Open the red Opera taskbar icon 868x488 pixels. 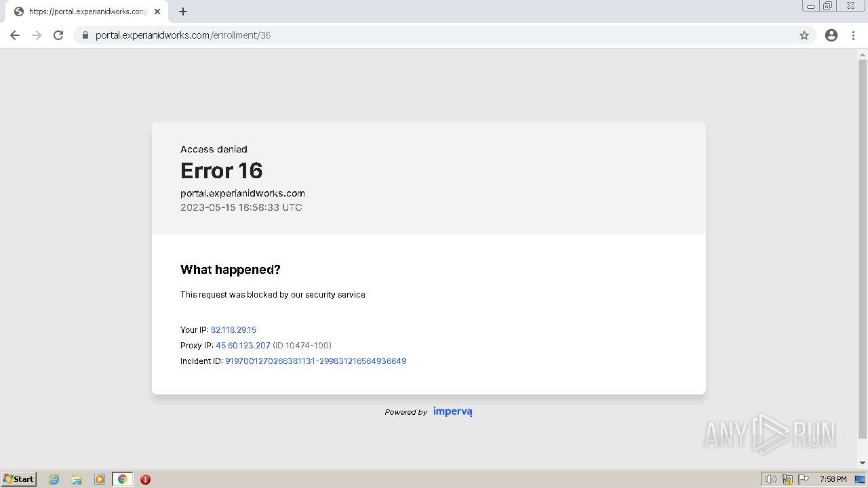(145, 479)
